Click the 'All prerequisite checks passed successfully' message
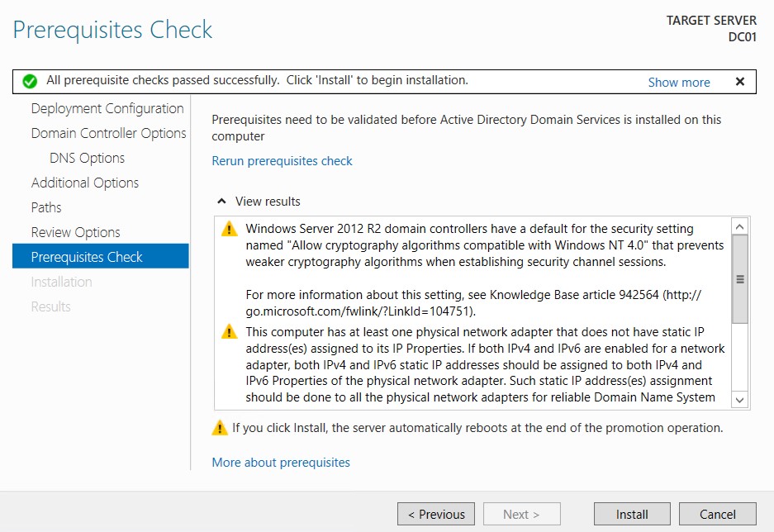Viewport: 774px width, 532px height. 257,80
